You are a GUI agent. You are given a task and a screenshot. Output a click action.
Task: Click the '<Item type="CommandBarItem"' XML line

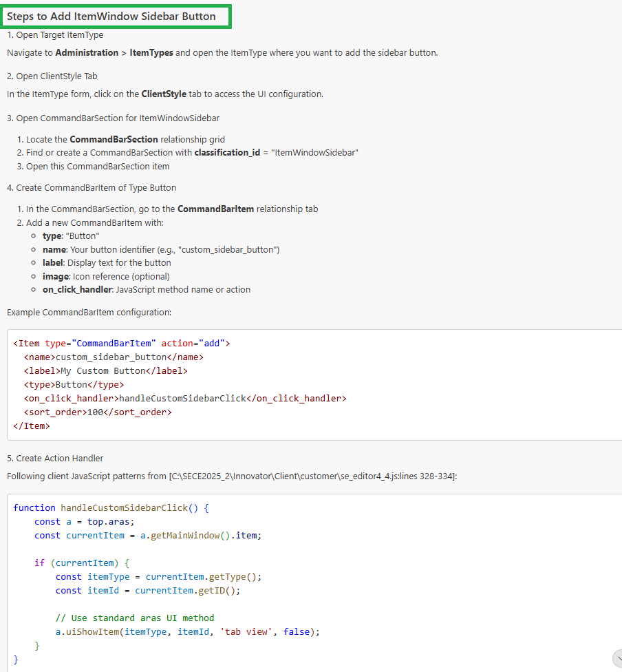(x=122, y=344)
